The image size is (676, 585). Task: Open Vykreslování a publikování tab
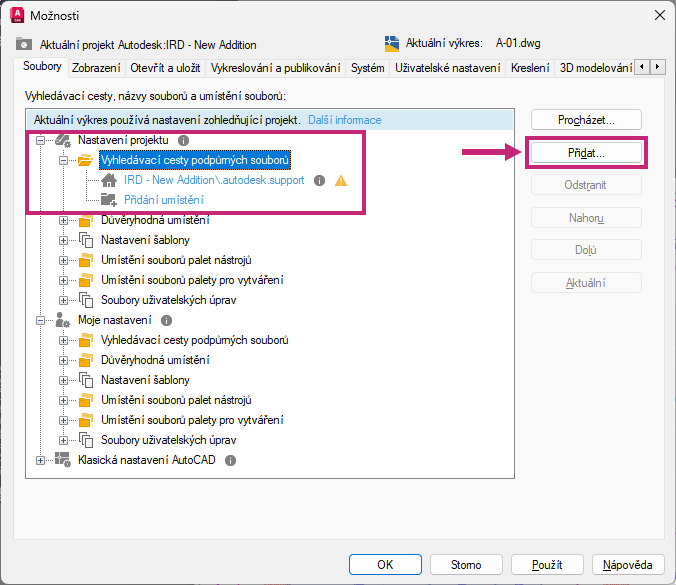(275, 68)
